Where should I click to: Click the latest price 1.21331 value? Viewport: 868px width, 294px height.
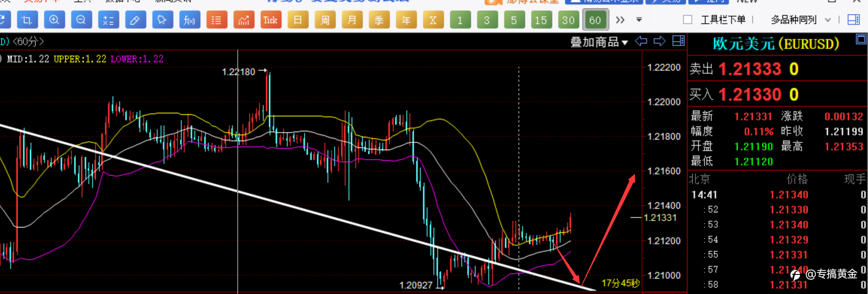point(753,116)
